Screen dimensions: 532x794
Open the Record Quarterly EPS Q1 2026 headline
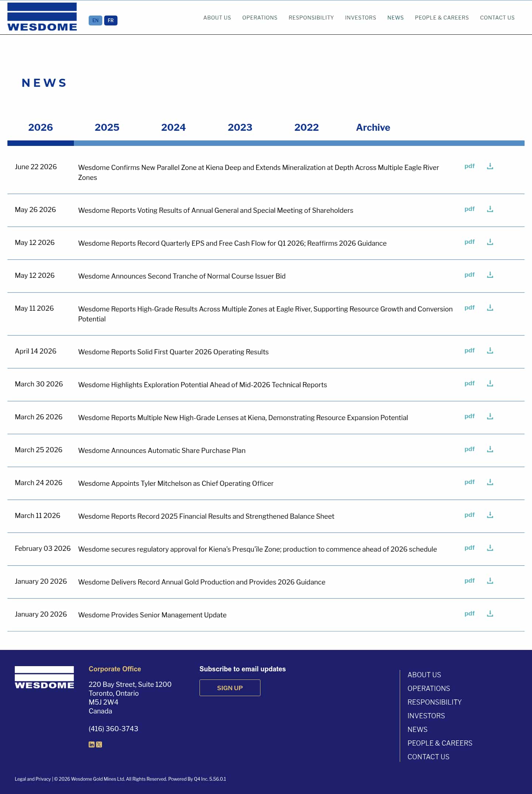(232, 243)
